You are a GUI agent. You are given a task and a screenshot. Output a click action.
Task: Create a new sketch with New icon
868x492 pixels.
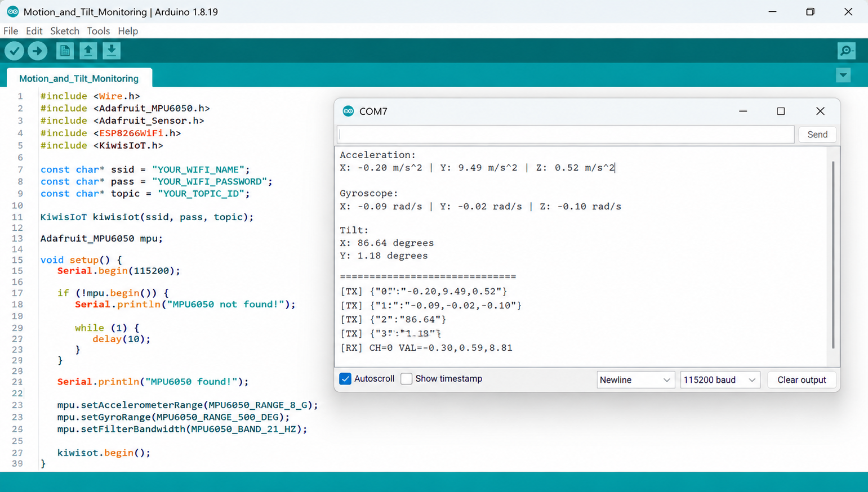pos(65,51)
